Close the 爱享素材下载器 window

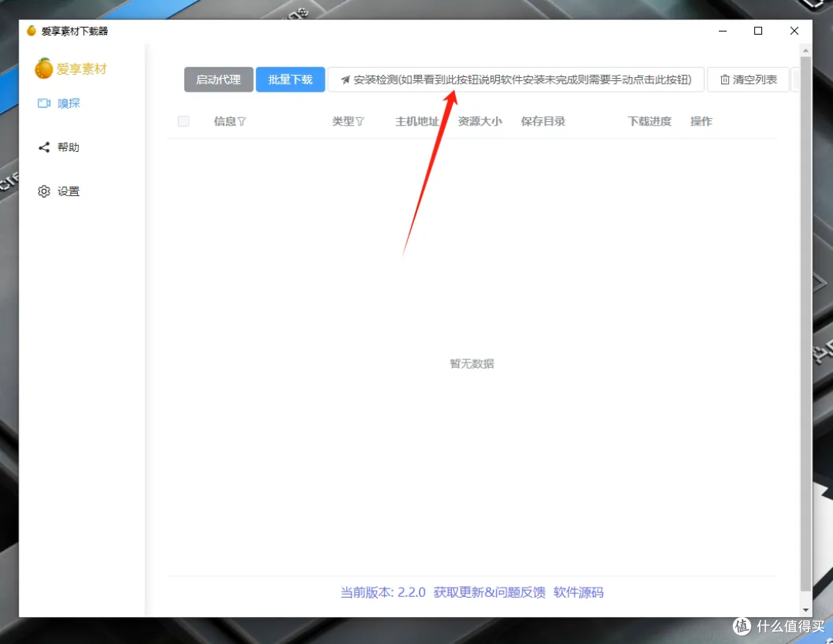[794, 31]
